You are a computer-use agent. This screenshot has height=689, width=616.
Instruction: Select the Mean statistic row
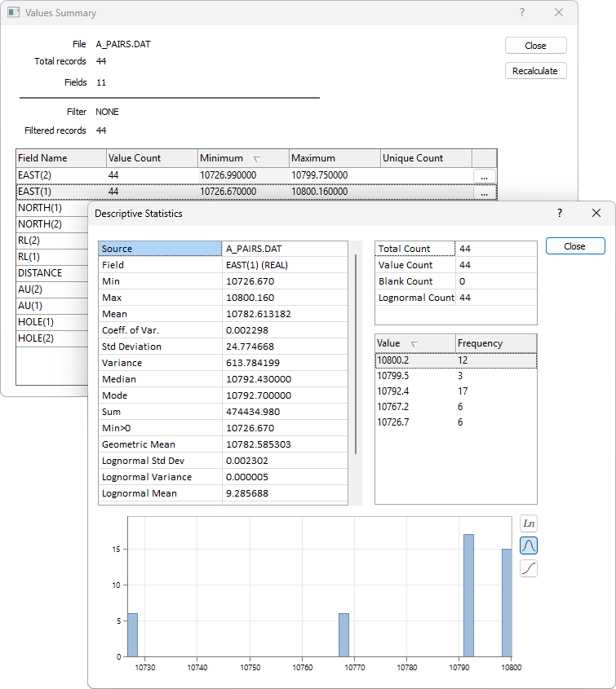[x=223, y=314]
